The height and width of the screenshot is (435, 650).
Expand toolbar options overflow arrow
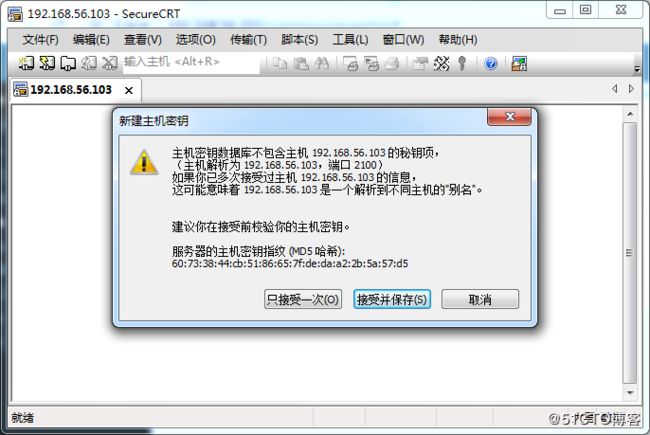click(x=637, y=69)
